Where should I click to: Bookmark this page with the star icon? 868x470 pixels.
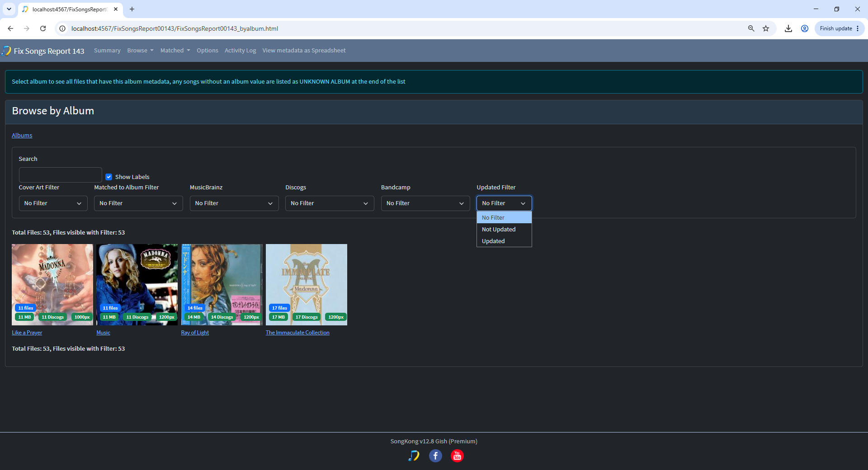click(x=766, y=28)
